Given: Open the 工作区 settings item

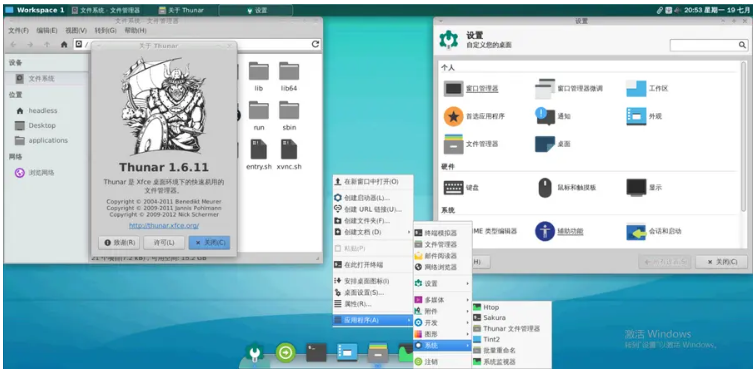Looking at the screenshot, I should [647, 89].
